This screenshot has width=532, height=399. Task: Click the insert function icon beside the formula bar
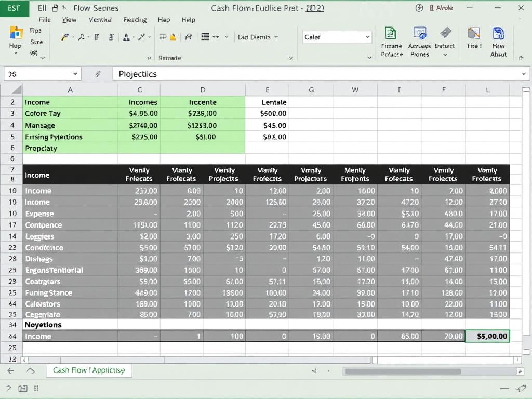coord(99,73)
